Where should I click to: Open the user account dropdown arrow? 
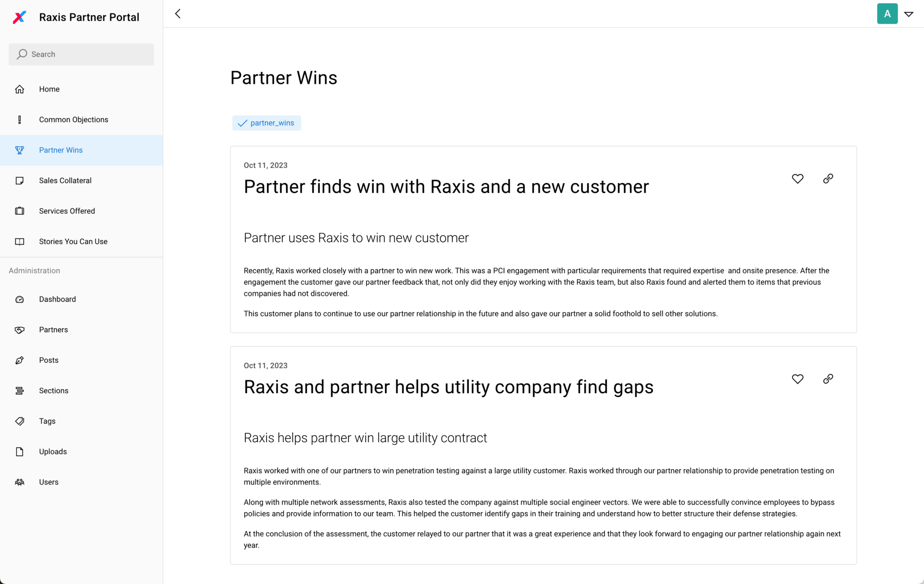tap(909, 14)
